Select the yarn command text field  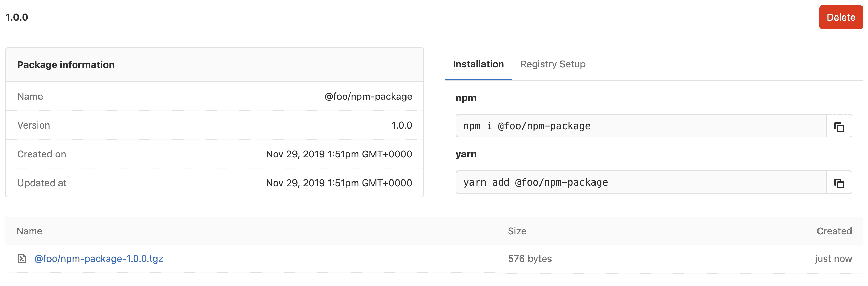pos(584,183)
